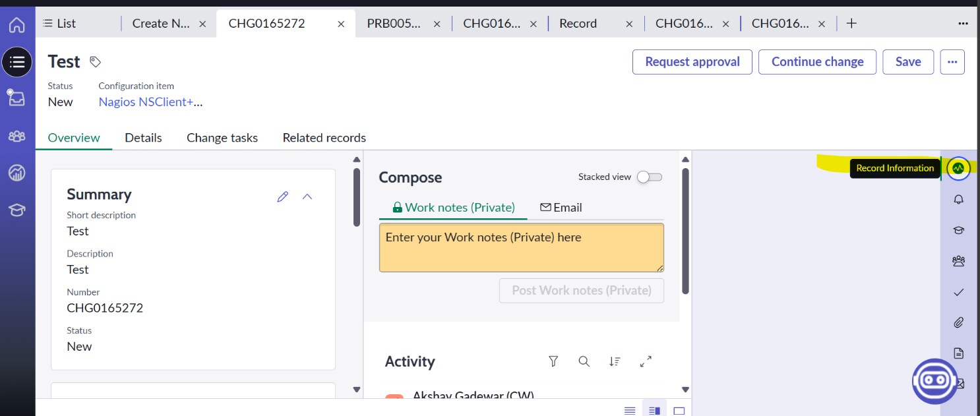The height and width of the screenshot is (416, 980).
Task: Sort the Activity stream order
Action: (615, 361)
